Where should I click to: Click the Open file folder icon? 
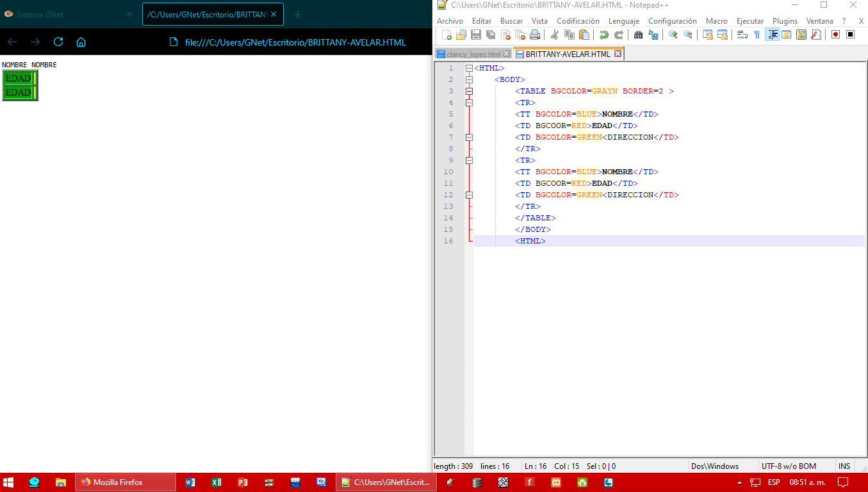[x=461, y=35]
